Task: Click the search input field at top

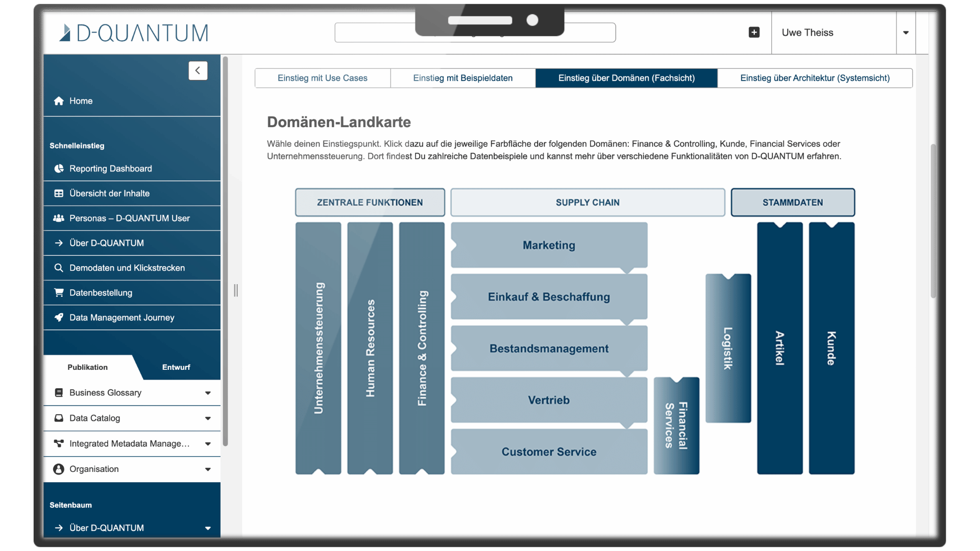Action: (x=375, y=33)
